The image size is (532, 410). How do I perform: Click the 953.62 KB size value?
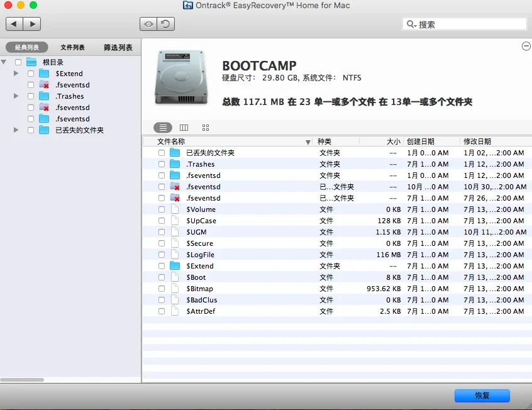tap(384, 289)
